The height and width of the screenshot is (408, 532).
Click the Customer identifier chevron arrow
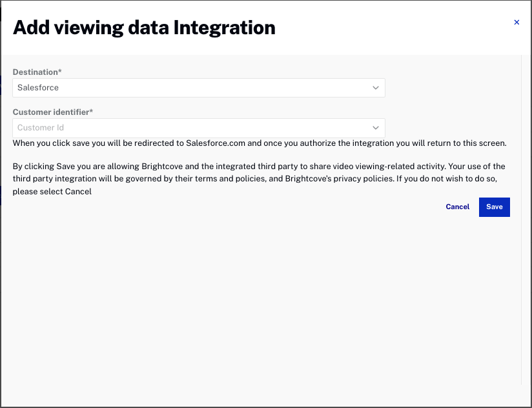375,127
